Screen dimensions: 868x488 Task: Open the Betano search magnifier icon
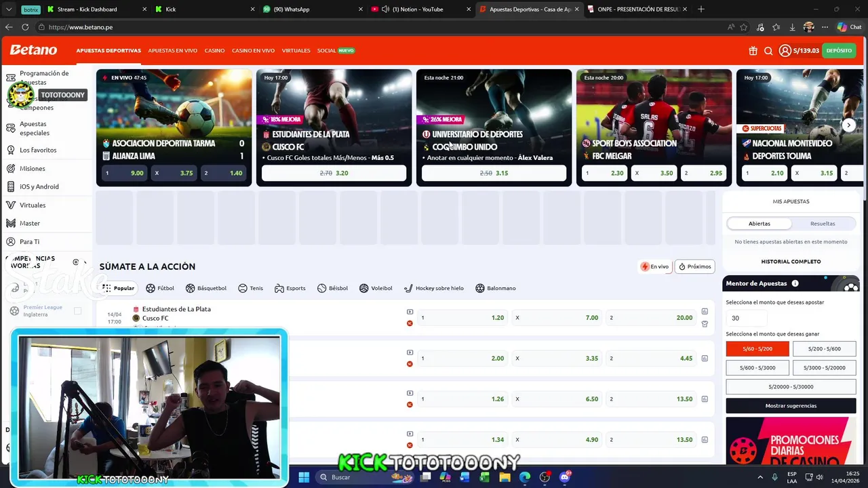768,51
